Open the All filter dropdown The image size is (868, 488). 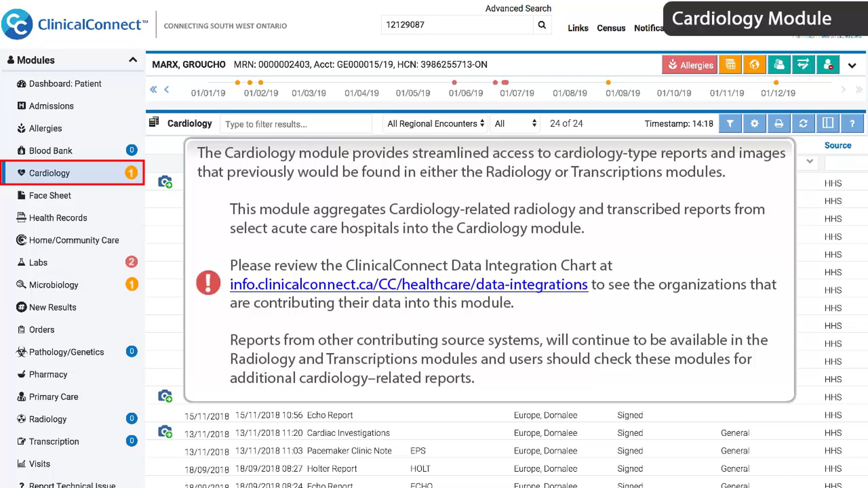[x=515, y=124]
